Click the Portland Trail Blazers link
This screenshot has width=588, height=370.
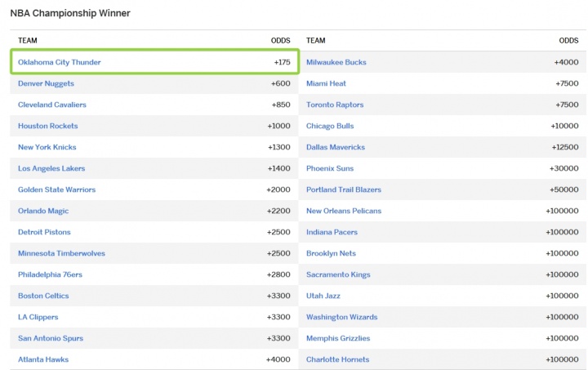[x=343, y=189]
